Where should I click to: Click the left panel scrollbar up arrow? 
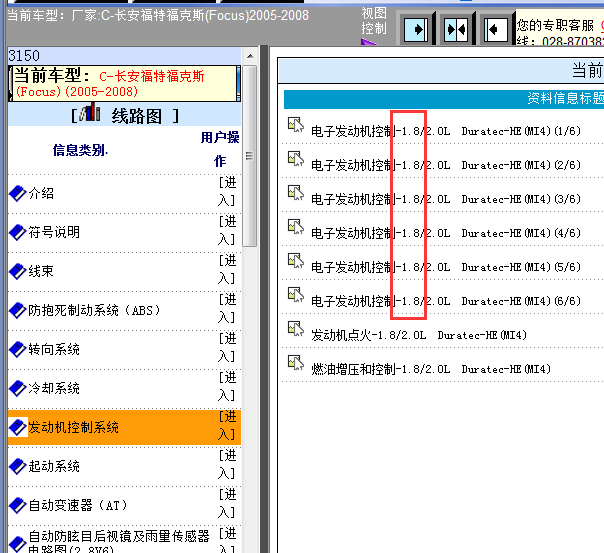click(250, 56)
